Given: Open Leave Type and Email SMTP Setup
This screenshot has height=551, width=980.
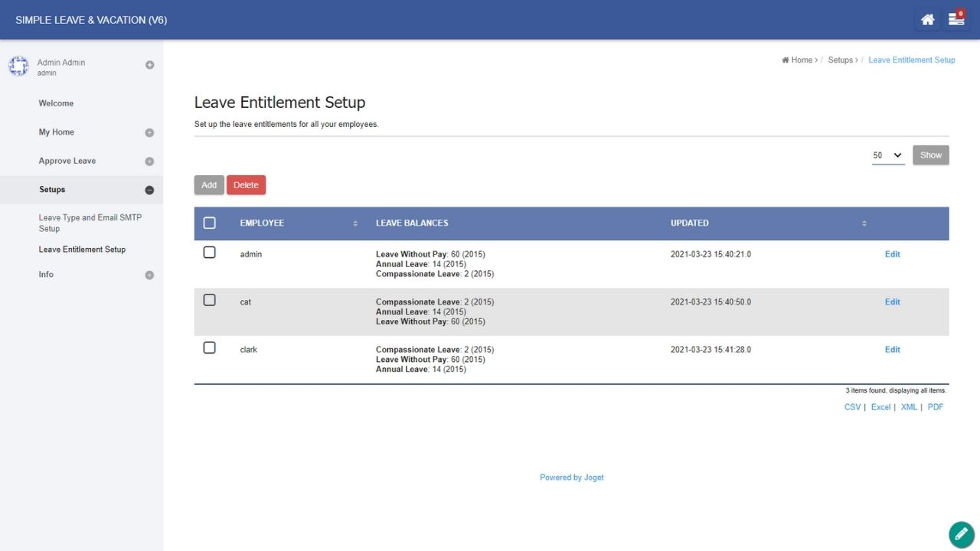Looking at the screenshot, I should [90, 223].
